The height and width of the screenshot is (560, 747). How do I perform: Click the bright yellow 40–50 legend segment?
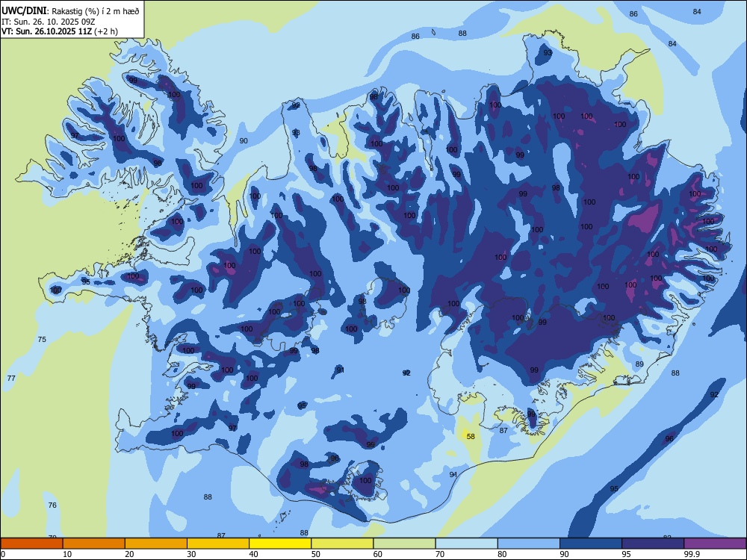[280, 544]
